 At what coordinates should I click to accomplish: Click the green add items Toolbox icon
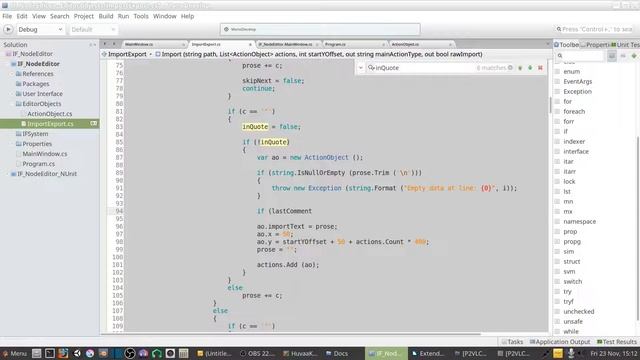pos(634,56)
